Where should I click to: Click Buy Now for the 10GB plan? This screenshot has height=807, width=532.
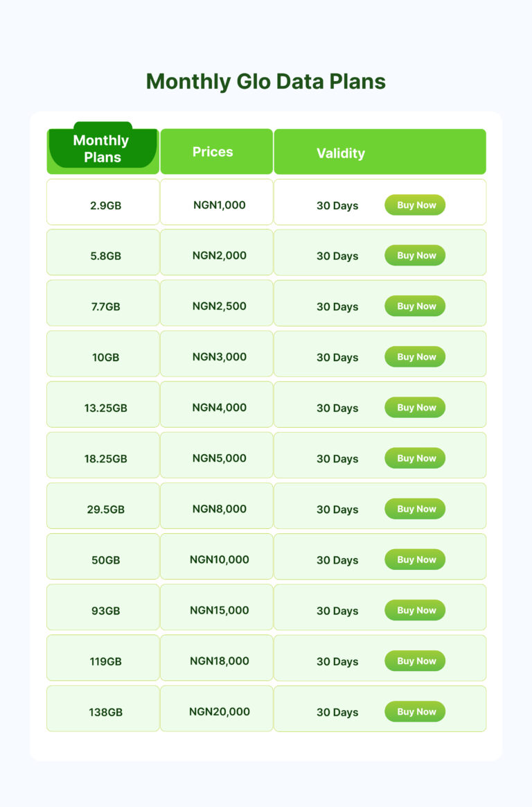(415, 356)
